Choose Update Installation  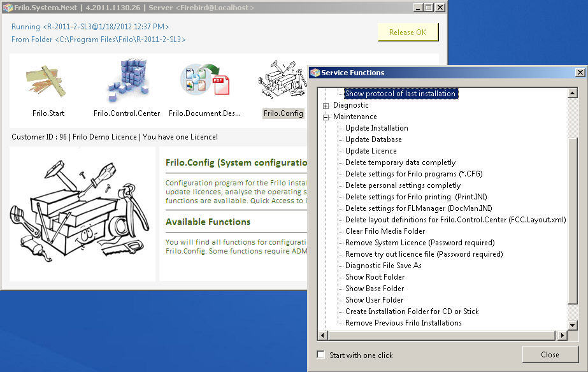pos(376,128)
